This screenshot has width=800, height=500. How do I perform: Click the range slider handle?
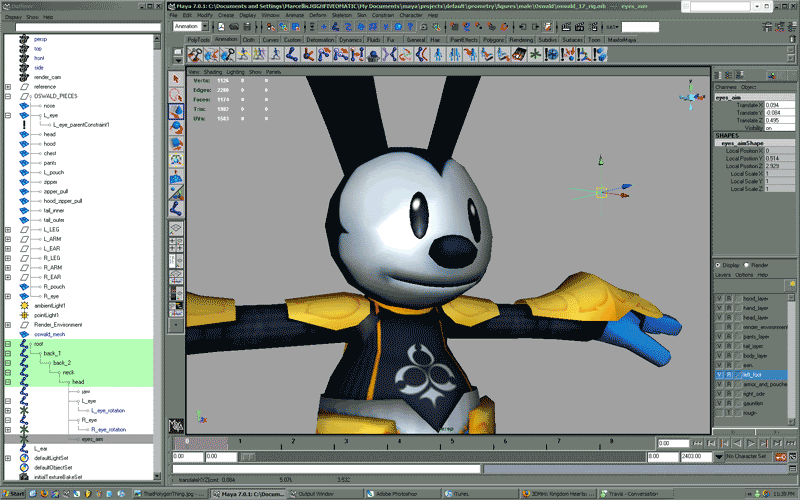tap(247, 457)
